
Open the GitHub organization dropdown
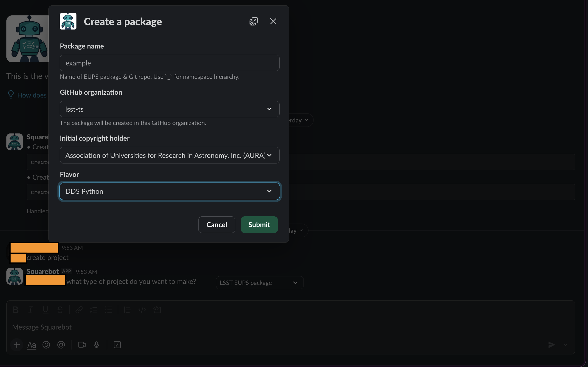170,109
